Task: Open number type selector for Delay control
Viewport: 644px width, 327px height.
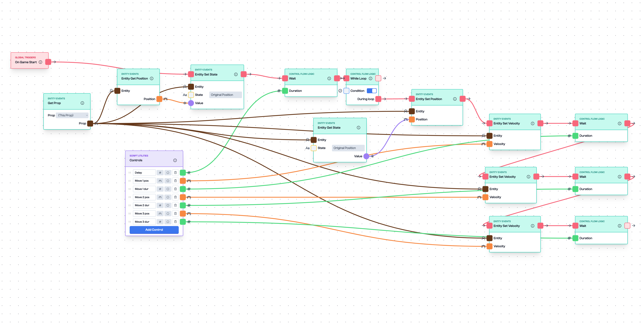Action: coord(160,173)
